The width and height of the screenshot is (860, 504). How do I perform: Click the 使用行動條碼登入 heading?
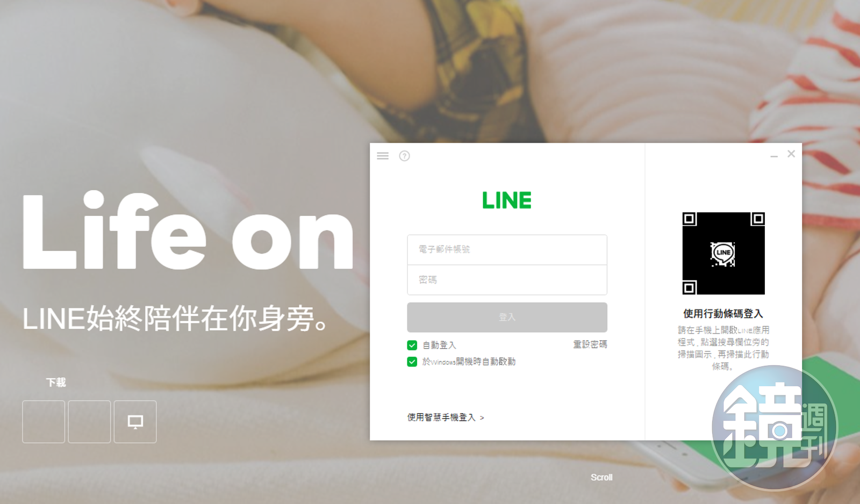click(x=723, y=313)
